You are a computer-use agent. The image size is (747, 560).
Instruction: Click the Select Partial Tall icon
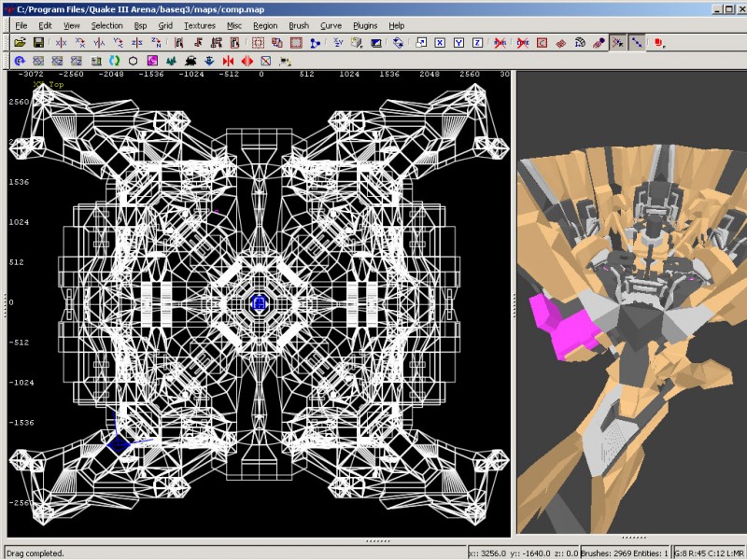(217, 43)
